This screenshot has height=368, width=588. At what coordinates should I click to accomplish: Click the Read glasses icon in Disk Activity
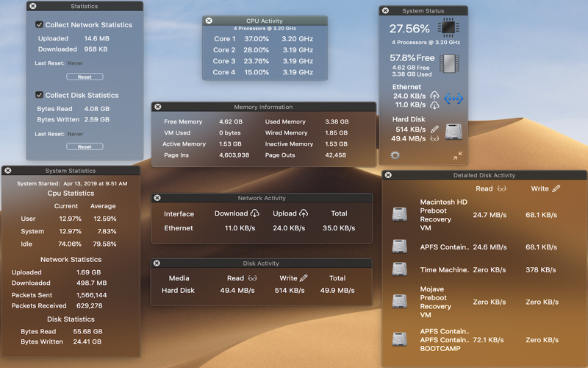252,278
